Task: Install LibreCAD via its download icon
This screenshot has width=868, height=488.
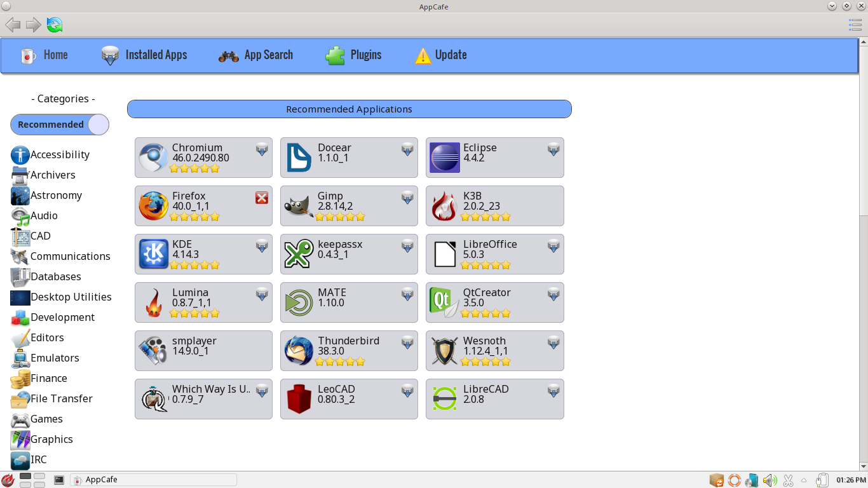Action: coord(553,391)
